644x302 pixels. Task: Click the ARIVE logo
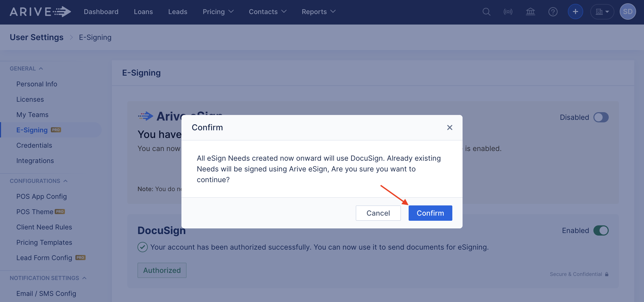click(40, 12)
